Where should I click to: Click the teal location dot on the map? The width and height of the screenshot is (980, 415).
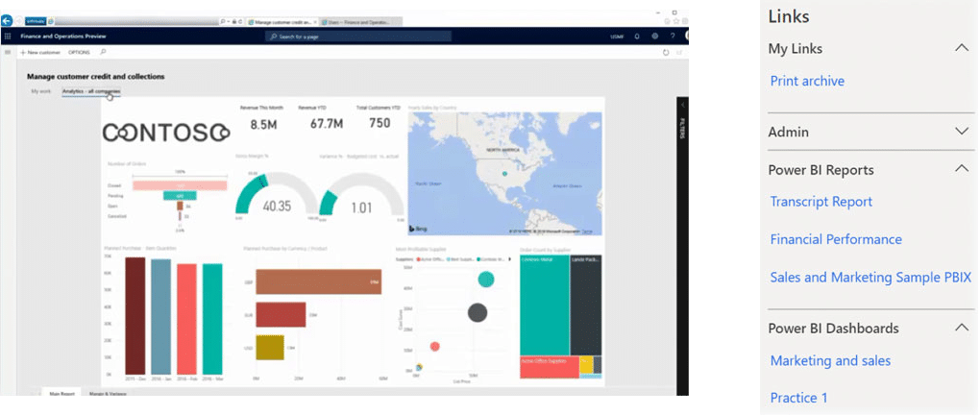pyautogui.click(x=504, y=174)
